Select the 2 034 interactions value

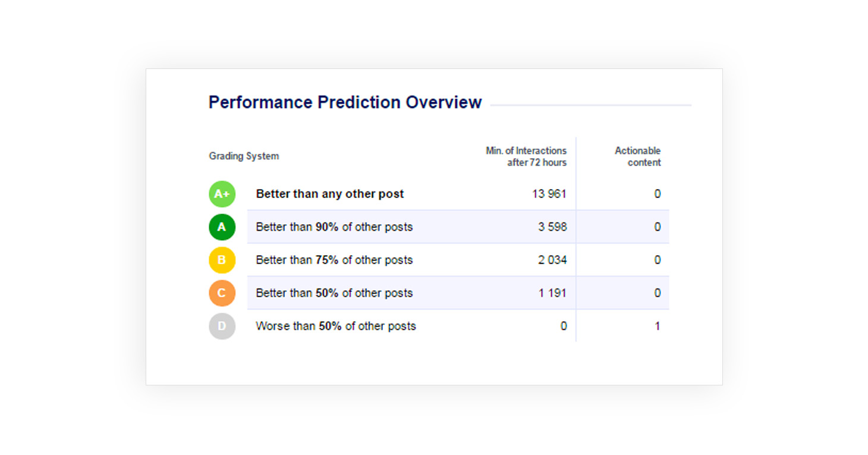point(552,260)
